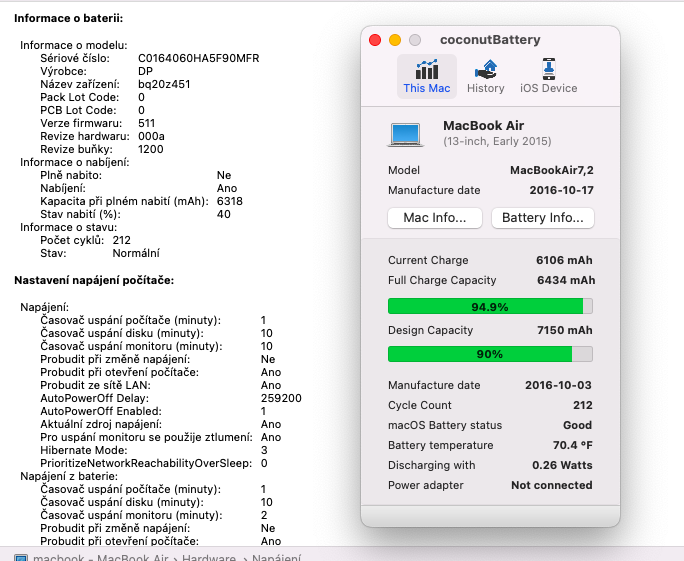Screen dimensions: 684x561
Task: Click the Nastavení napájení počítače heading
Action: (x=94, y=280)
